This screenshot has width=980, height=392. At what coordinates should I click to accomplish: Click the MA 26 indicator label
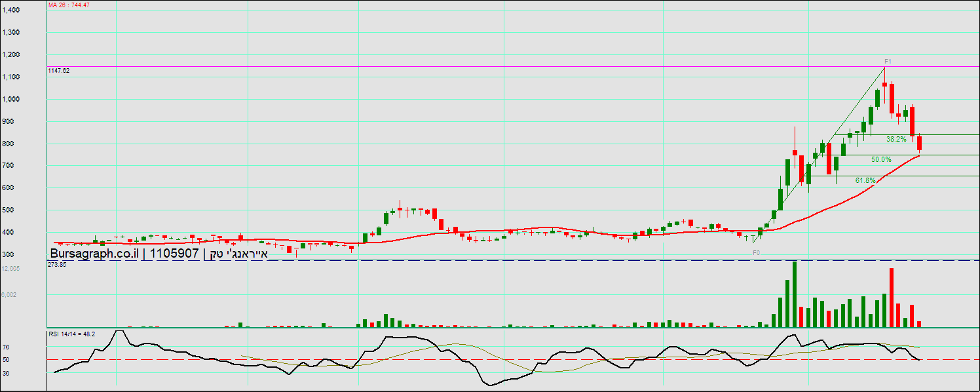[69, 5]
